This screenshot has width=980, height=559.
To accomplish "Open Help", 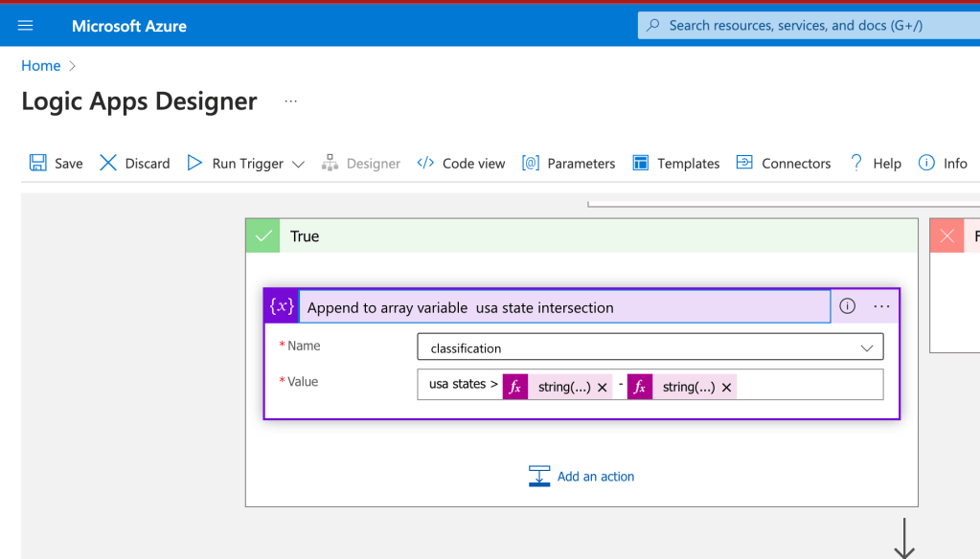I will 875,163.
